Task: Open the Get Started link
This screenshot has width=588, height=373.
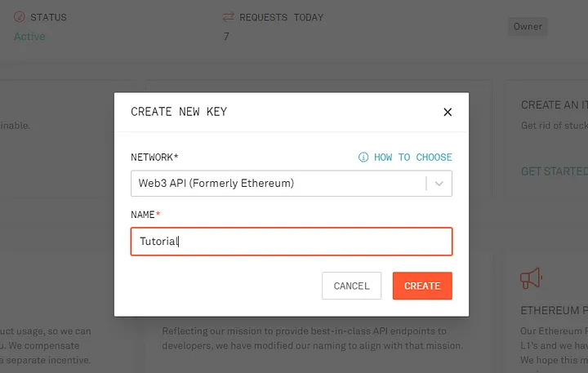Action: pyautogui.click(x=555, y=171)
